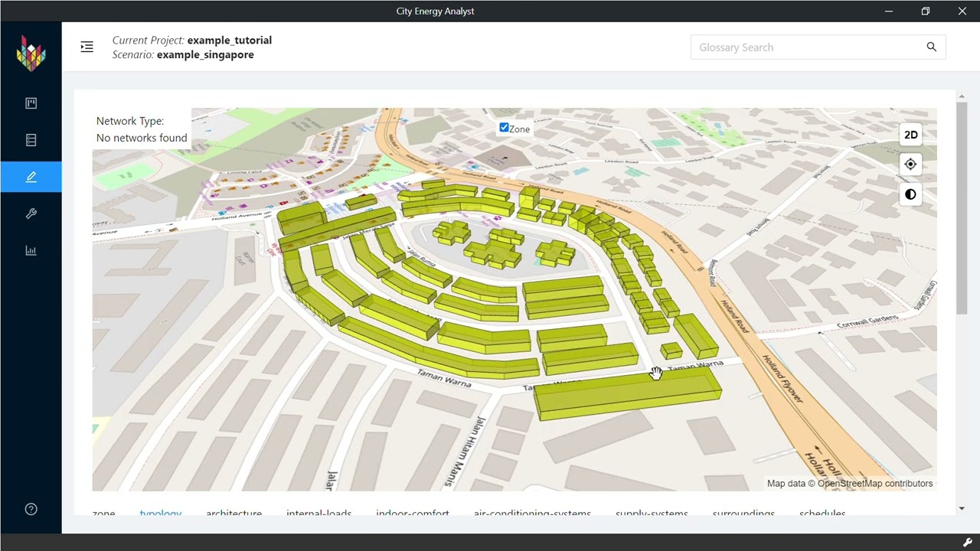
Task: Click the 'Cornwall Gardens' map label
Action: click(867, 323)
